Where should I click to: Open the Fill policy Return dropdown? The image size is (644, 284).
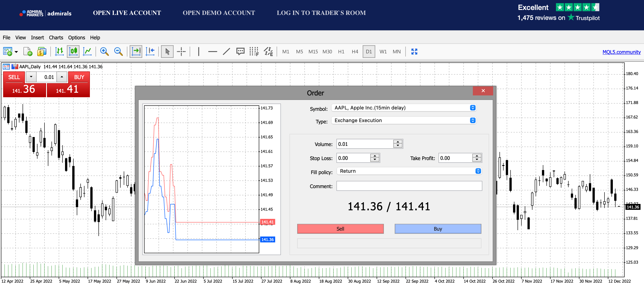click(409, 171)
